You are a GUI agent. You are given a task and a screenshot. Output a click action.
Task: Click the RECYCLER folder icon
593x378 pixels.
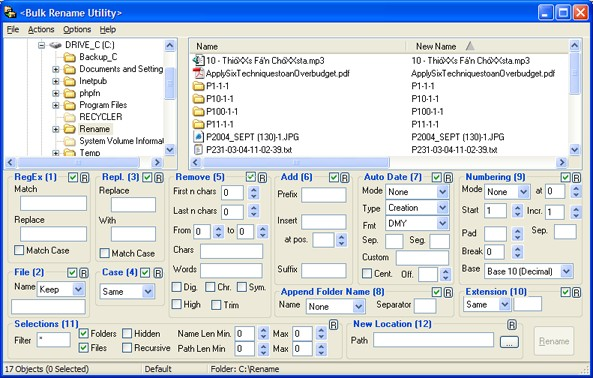(70, 117)
